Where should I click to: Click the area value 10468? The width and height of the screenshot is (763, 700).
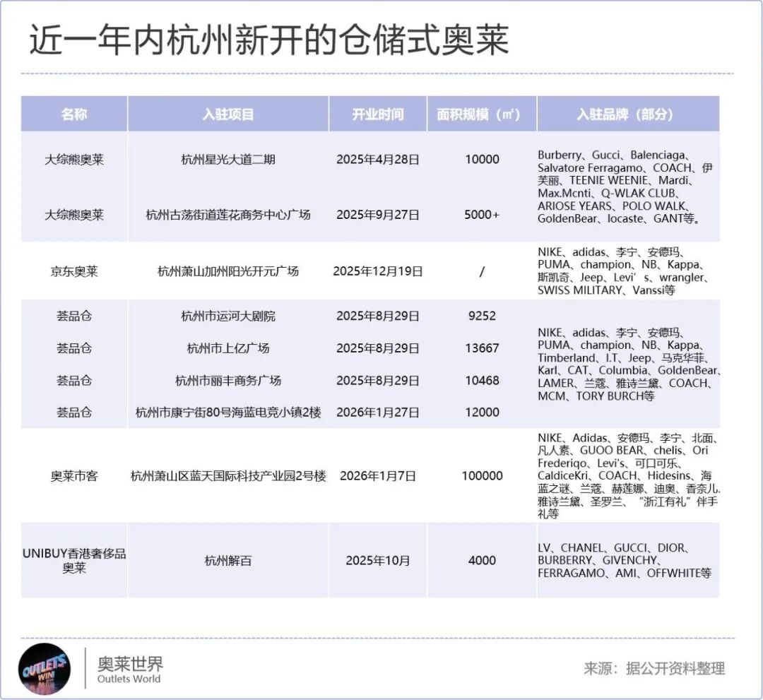click(482, 381)
